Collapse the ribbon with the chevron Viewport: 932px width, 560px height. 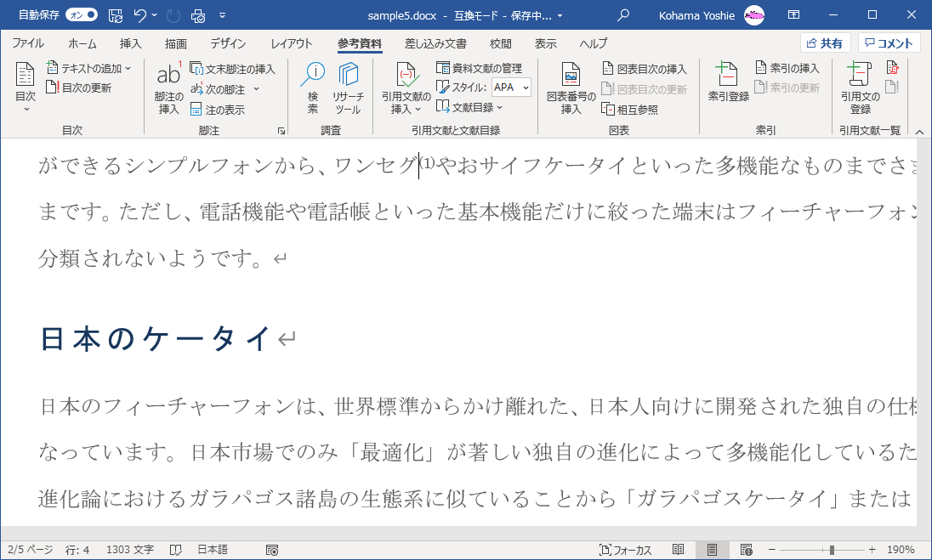point(919,132)
